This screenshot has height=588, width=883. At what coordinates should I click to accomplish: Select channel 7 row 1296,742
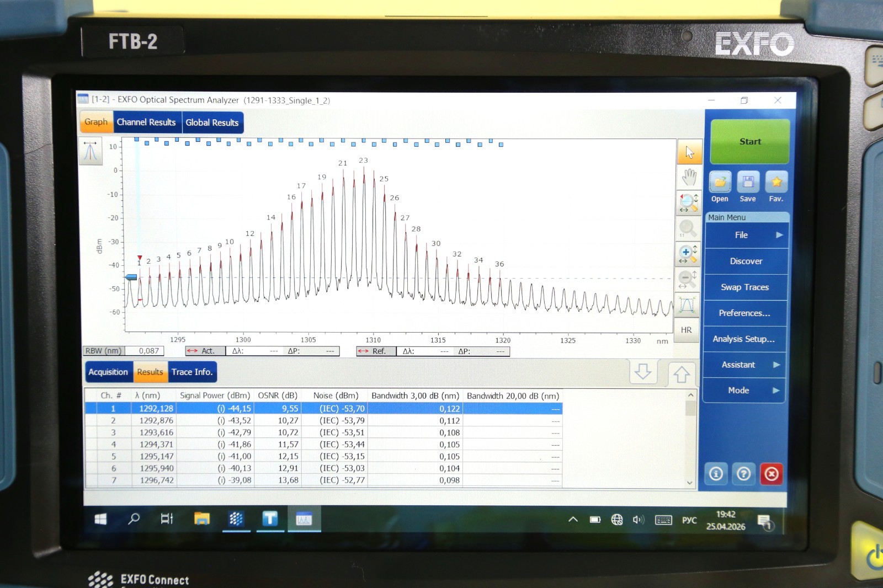click(x=323, y=480)
